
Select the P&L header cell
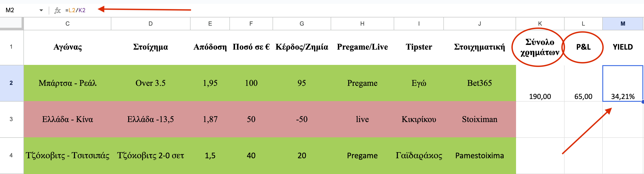click(583, 47)
